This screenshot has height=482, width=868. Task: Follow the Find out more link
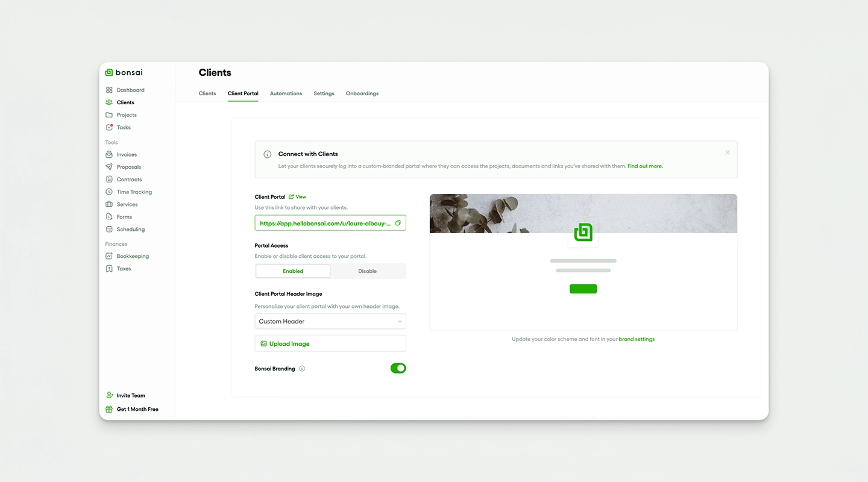[645, 166]
